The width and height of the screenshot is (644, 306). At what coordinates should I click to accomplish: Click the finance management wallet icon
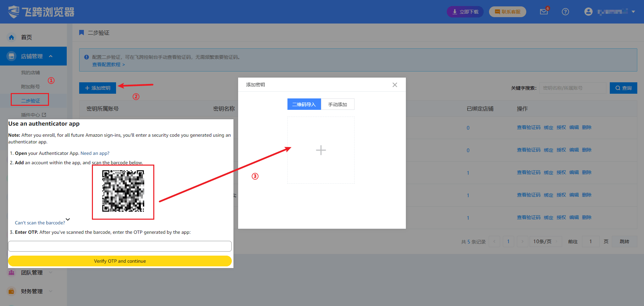pos(11,291)
